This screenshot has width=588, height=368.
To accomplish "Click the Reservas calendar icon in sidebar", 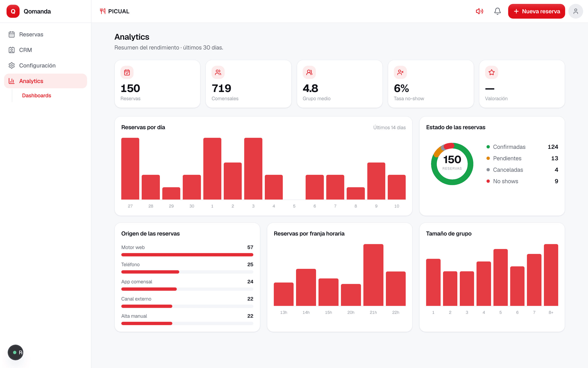I will [x=12, y=34].
